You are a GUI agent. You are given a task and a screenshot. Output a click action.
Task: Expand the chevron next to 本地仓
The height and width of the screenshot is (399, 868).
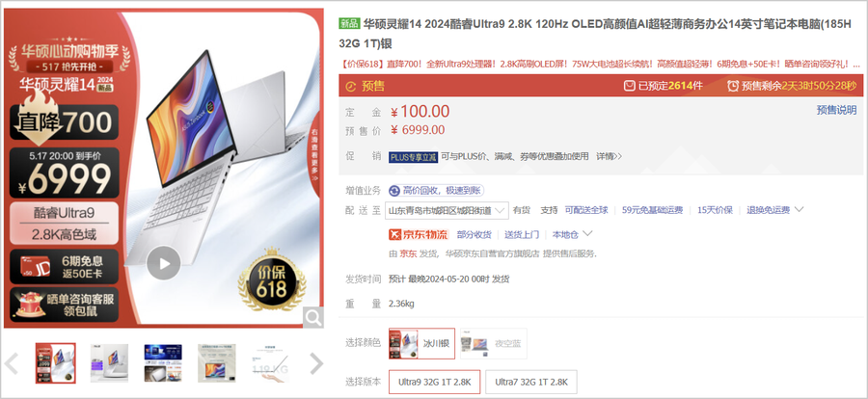(588, 234)
